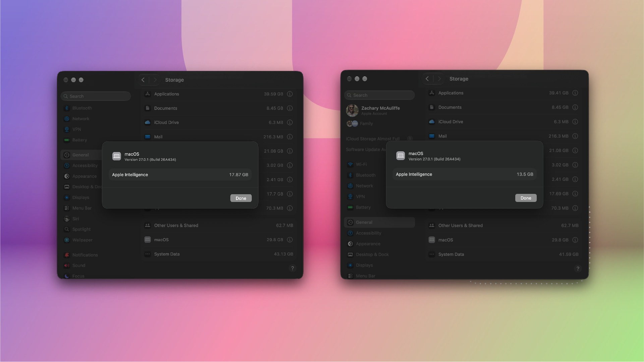The height and width of the screenshot is (362, 644).
Task: Open iCloud Drive info icon in right window
Action: 575,122
